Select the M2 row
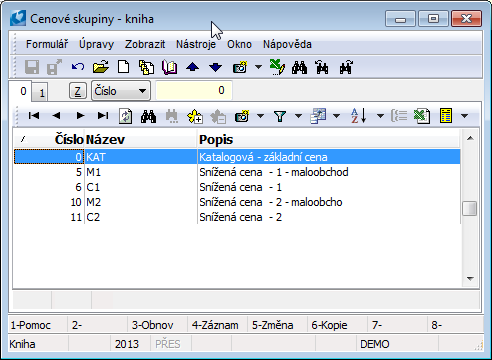Screen dimensions: 492x360 point(237,202)
